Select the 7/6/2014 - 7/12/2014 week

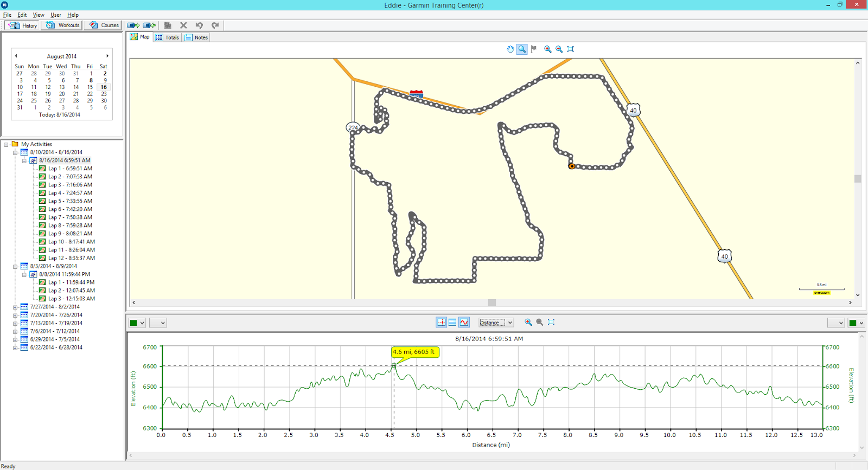click(x=55, y=331)
